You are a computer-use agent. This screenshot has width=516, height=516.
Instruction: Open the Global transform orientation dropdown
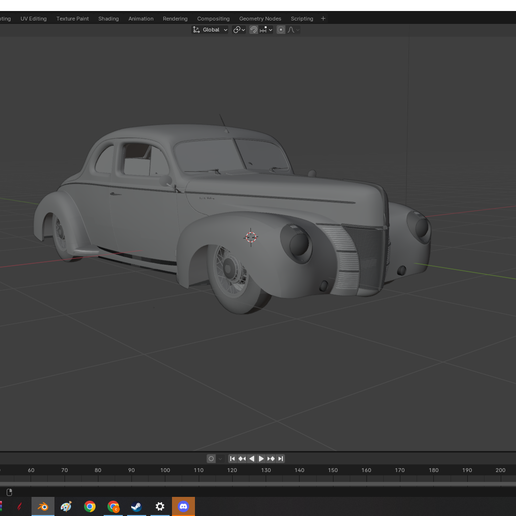[x=210, y=30]
